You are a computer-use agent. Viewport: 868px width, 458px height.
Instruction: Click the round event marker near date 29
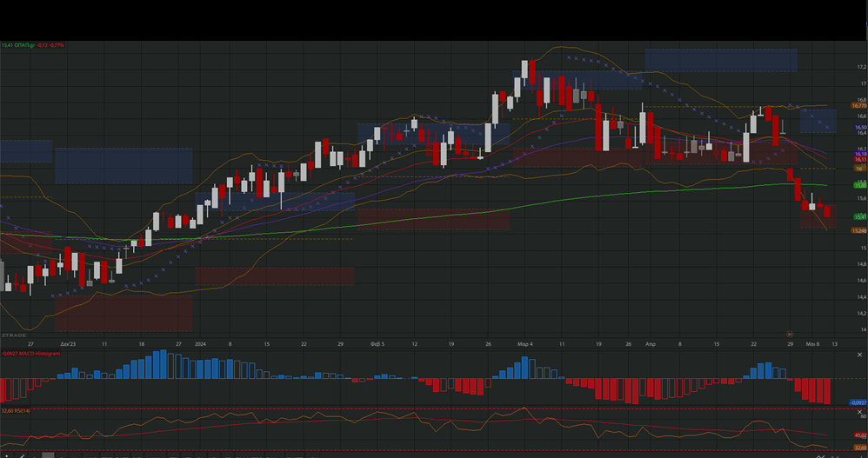(790, 334)
